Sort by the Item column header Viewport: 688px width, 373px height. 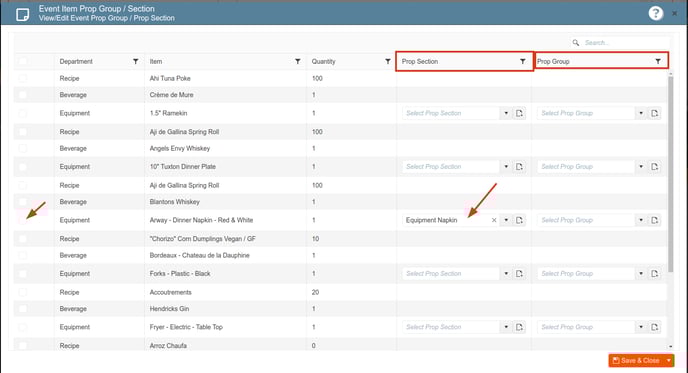[156, 61]
